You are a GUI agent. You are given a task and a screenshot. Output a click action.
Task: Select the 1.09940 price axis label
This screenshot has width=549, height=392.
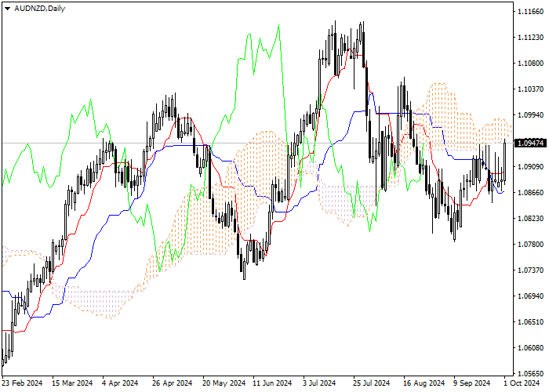tap(530, 115)
